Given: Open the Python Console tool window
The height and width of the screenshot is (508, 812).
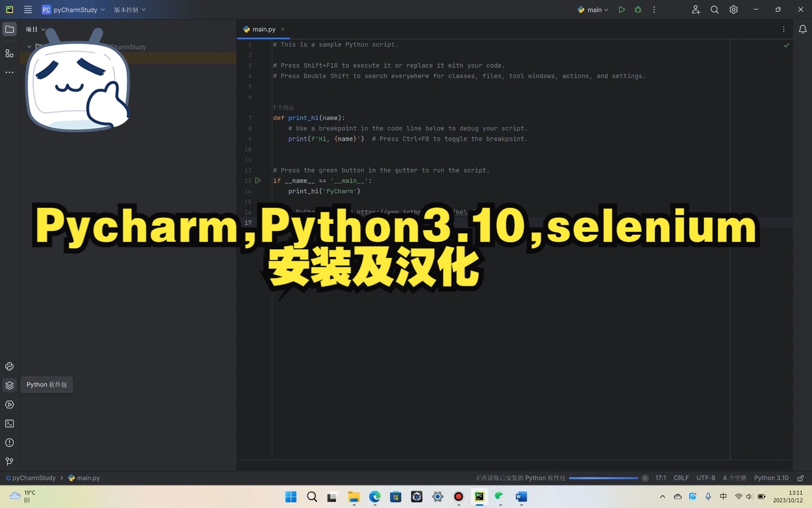Looking at the screenshot, I should tap(9, 366).
